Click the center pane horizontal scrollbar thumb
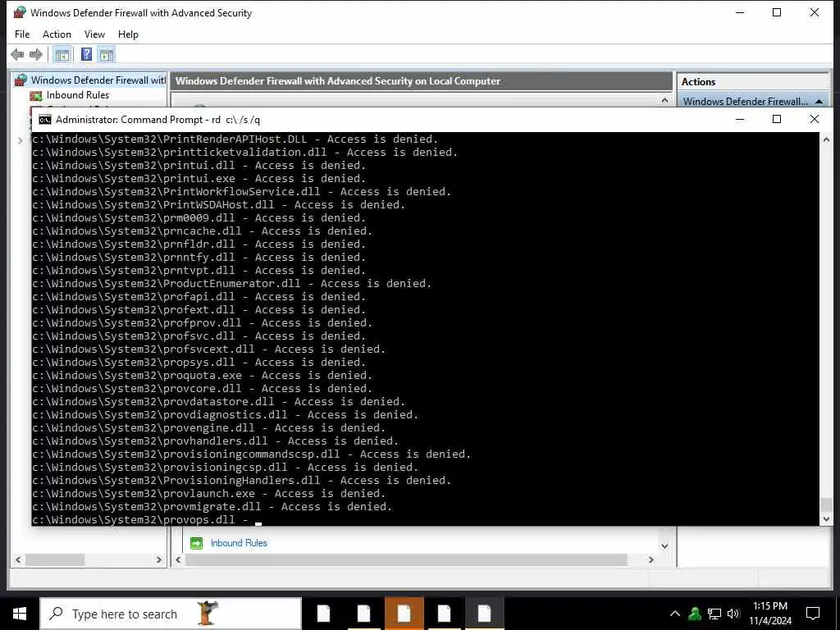 tap(406, 559)
